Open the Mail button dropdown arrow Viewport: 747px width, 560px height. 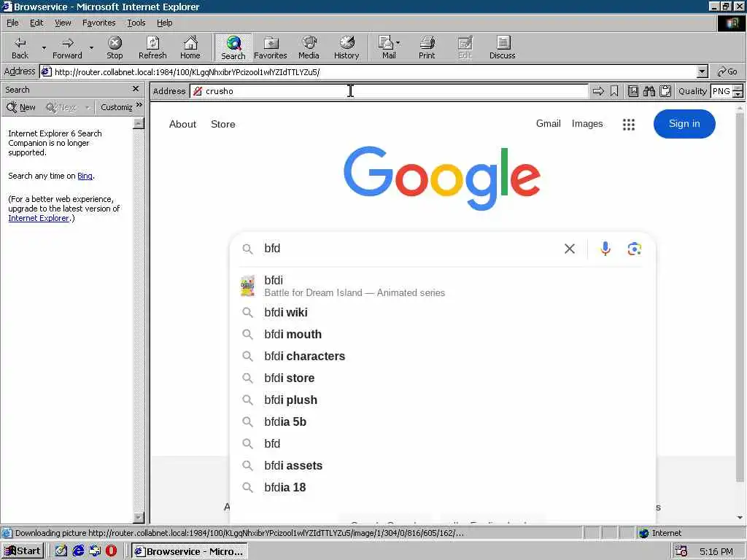(x=398, y=43)
